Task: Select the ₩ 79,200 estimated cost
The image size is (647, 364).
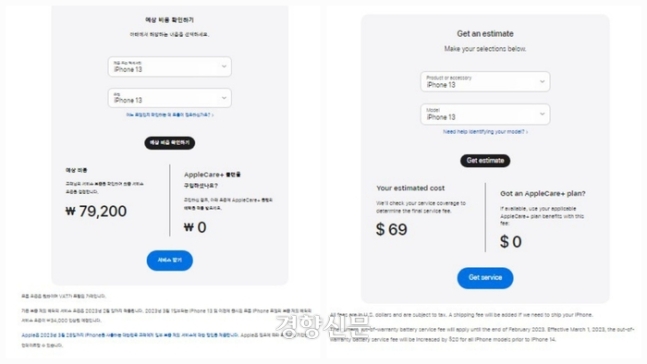Action: coord(96,211)
